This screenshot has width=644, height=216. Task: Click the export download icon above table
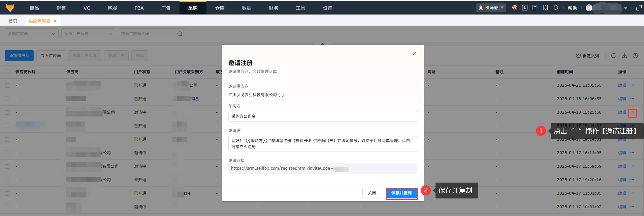[624, 56]
